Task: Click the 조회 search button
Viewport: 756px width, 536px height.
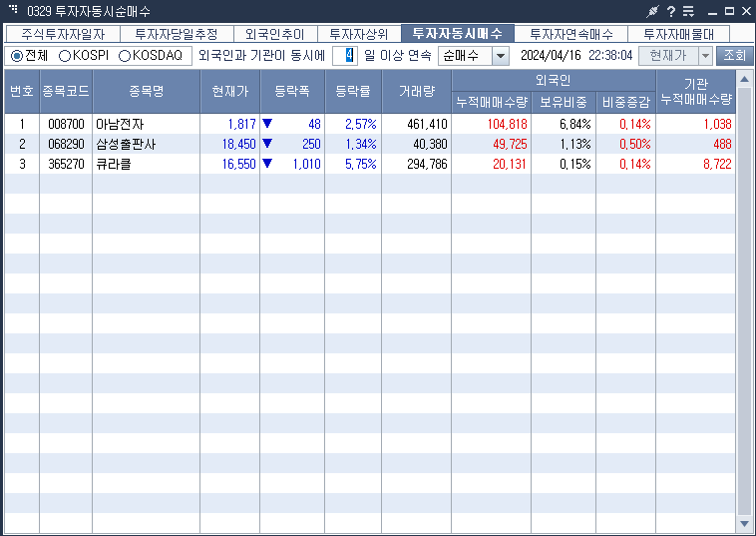Action: click(x=734, y=56)
